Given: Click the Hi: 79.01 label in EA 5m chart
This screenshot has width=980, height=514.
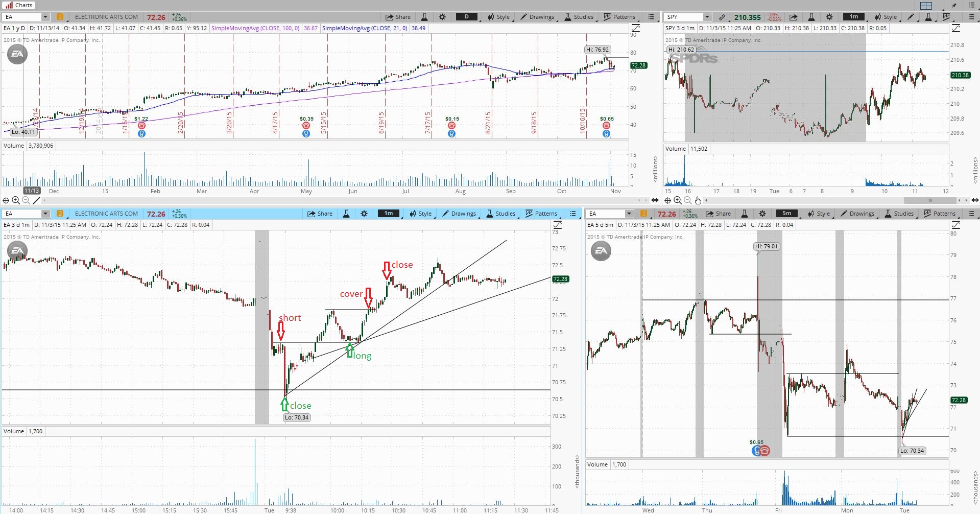Looking at the screenshot, I should 767,246.
